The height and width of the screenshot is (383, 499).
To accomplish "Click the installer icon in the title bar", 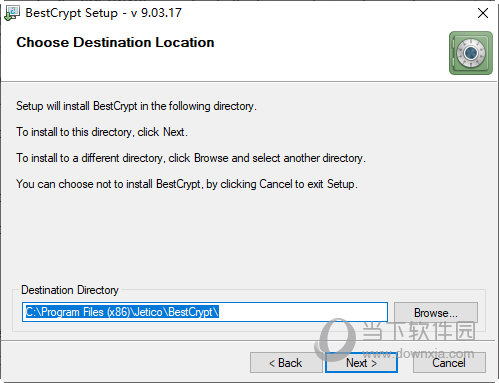I will pos(12,13).
